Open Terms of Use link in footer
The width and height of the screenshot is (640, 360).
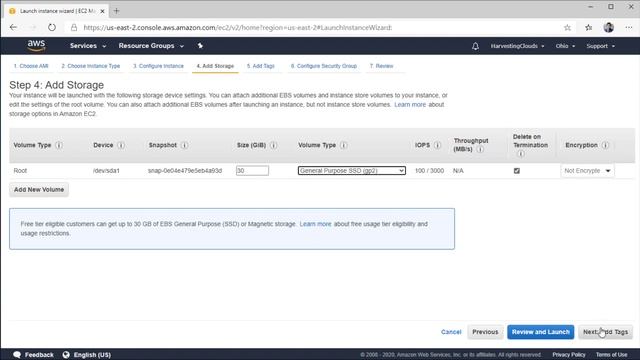(x=611, y=354)
